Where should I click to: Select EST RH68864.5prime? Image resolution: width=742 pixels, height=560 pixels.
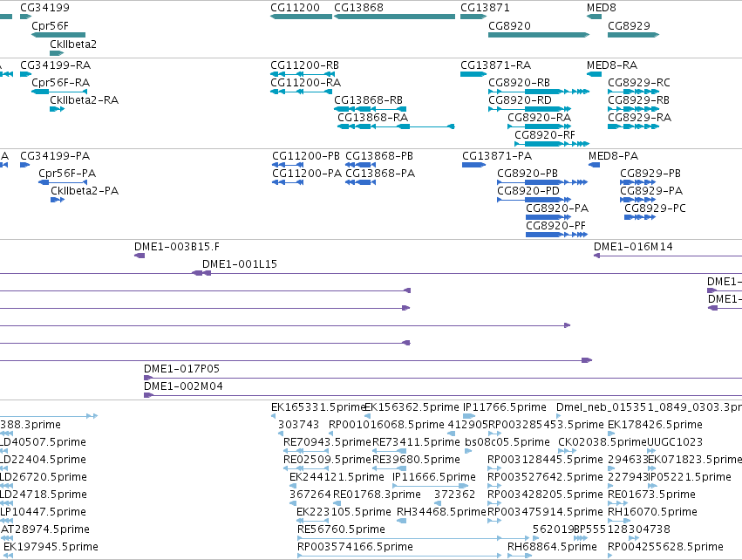pos(552,547)
